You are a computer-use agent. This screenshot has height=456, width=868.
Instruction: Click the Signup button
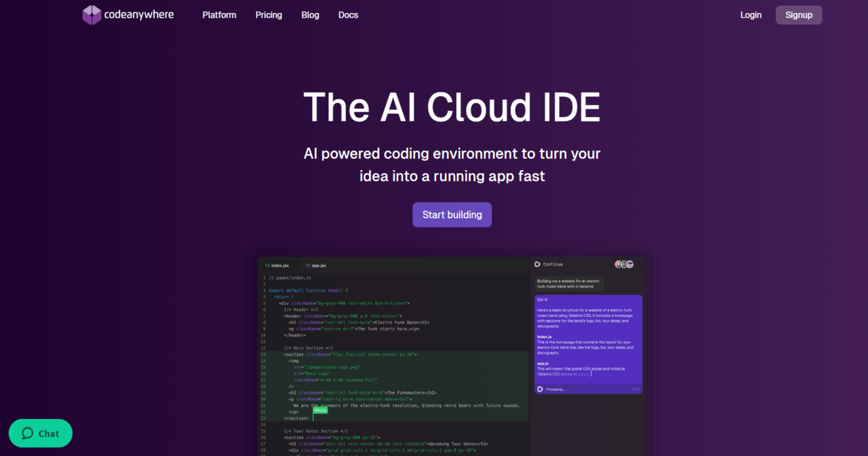point(799,14)
